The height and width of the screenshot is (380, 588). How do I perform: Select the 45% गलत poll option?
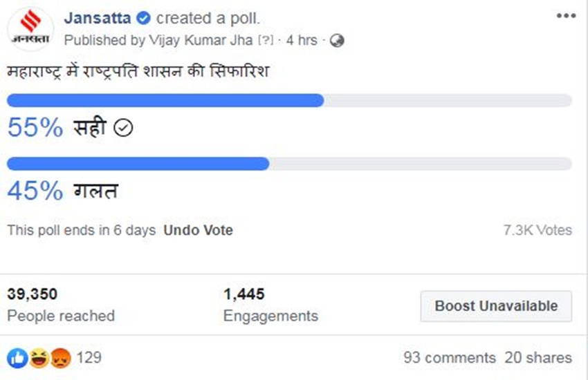(62, 191)
